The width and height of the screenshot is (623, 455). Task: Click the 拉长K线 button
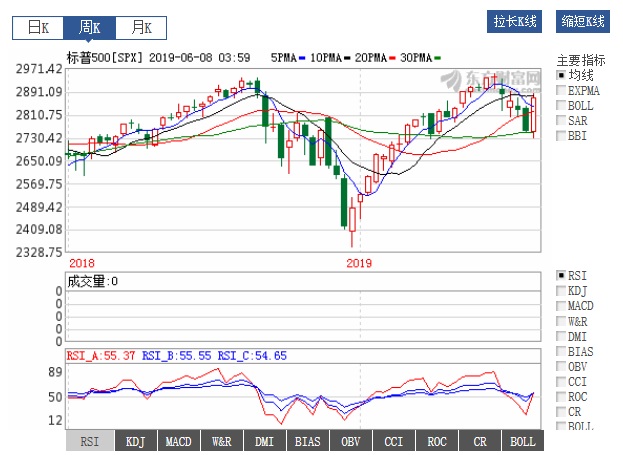point(516,21)
